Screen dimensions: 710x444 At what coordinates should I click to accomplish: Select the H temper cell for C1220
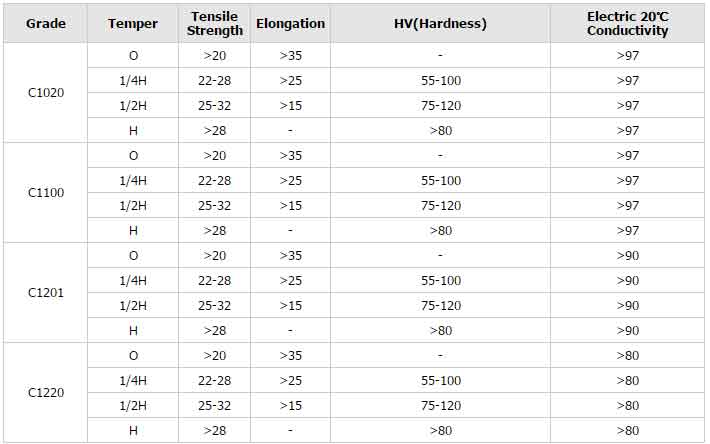point(133,430)
